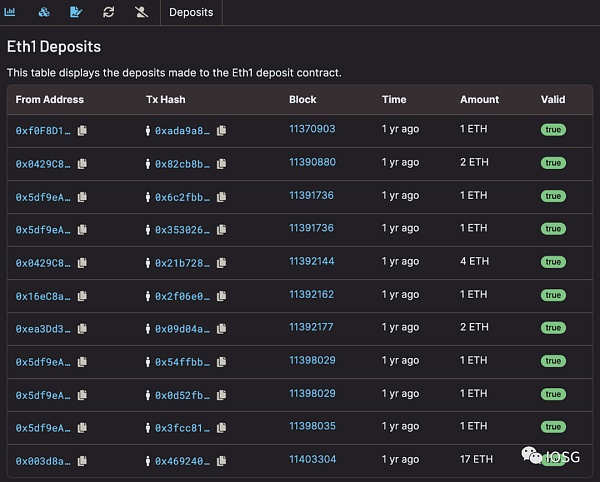
Task: Switch to the Deposits tab
Action: (x=191, y=13)
